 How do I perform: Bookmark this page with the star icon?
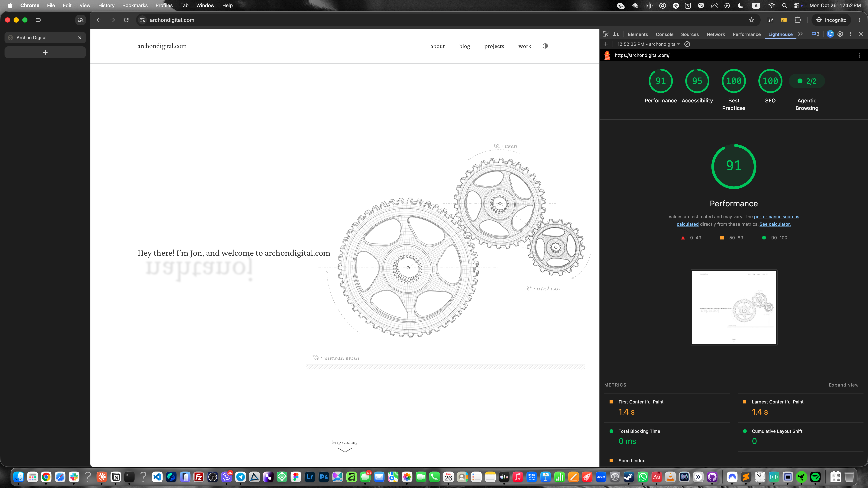pos(751,20)
